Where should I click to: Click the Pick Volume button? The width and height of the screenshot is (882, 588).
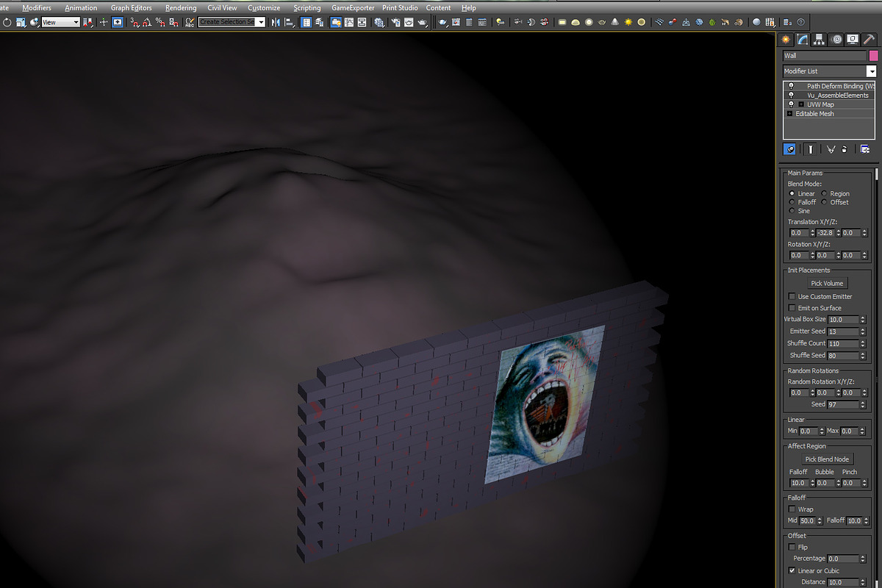point(827,283)
